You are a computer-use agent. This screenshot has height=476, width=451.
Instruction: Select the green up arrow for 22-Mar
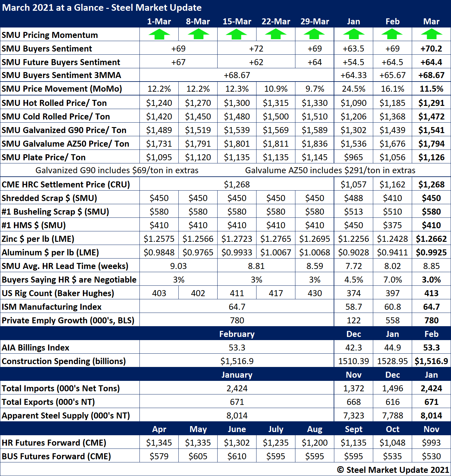pos(276,34)
